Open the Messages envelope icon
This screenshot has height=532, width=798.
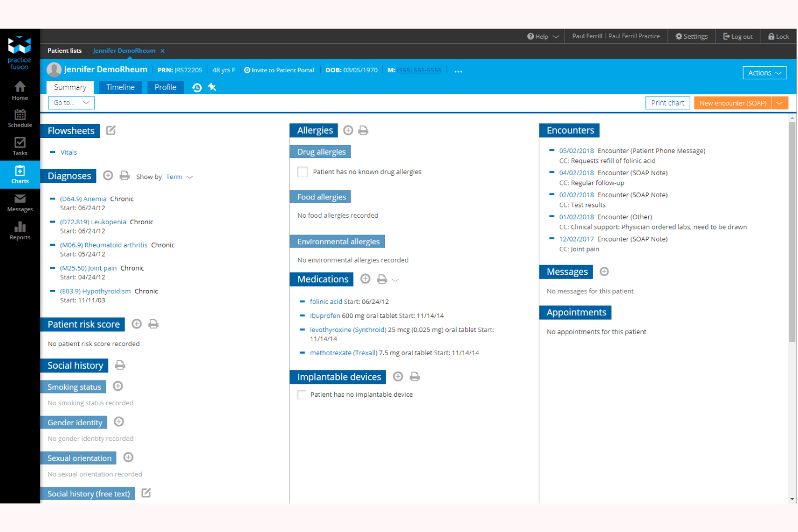click(20, 202)
